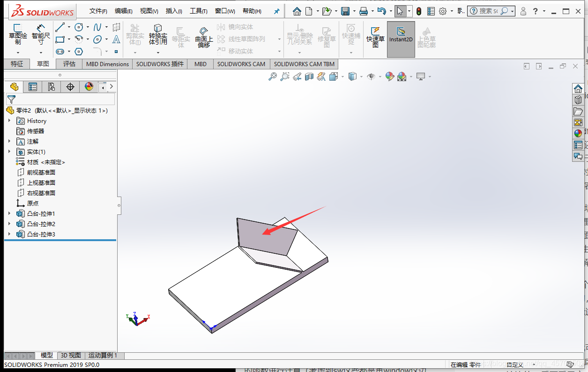Open the DimXpertManager tab icon
Screen dimensions: 588x372
click(70, 87)
